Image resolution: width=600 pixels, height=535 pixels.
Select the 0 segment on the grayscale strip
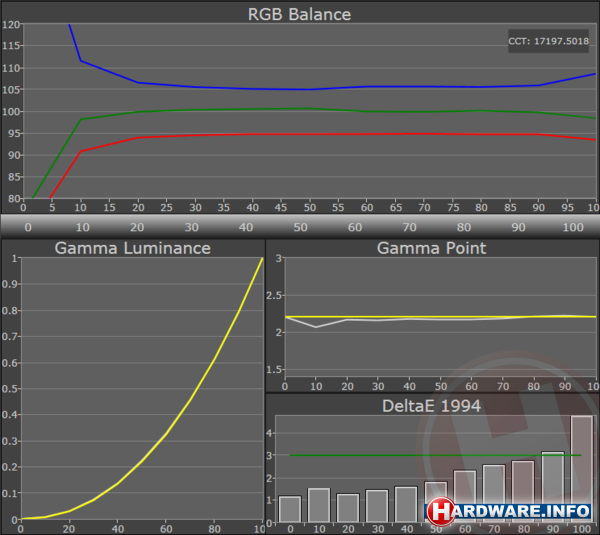tap(27, 227)
